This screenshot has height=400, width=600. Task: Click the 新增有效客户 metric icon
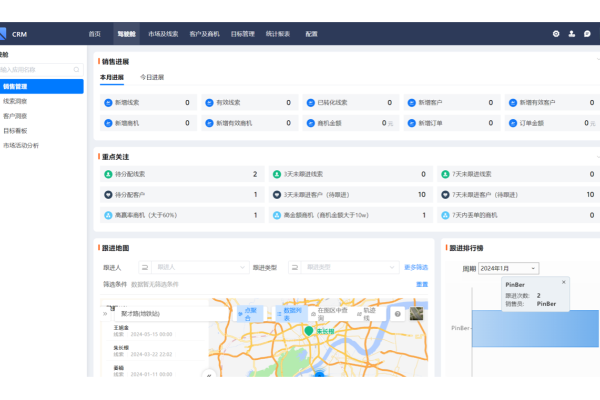click(513, 103)
